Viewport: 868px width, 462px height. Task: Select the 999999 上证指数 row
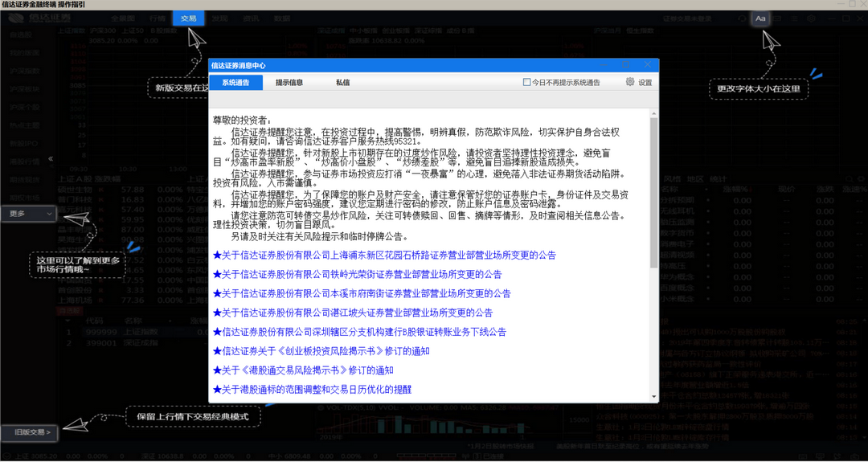(x=133, y=332)
